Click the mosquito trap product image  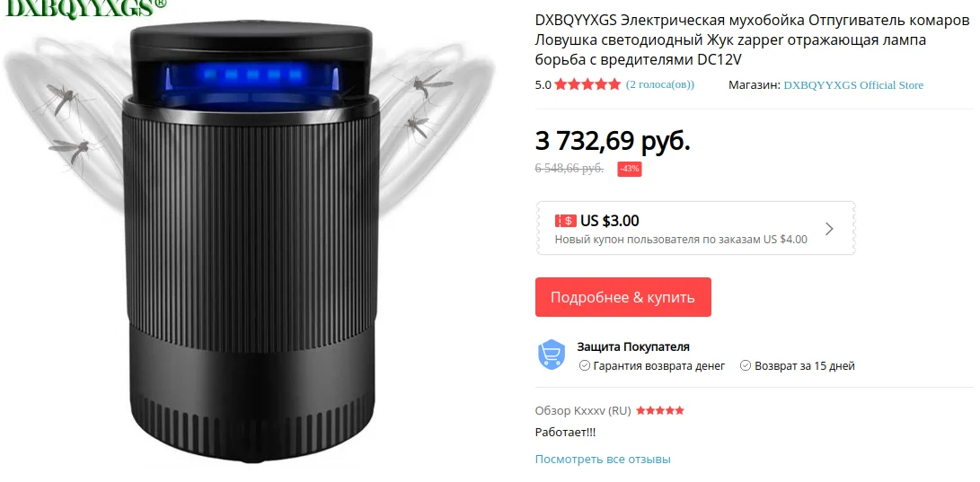(252, 243)
